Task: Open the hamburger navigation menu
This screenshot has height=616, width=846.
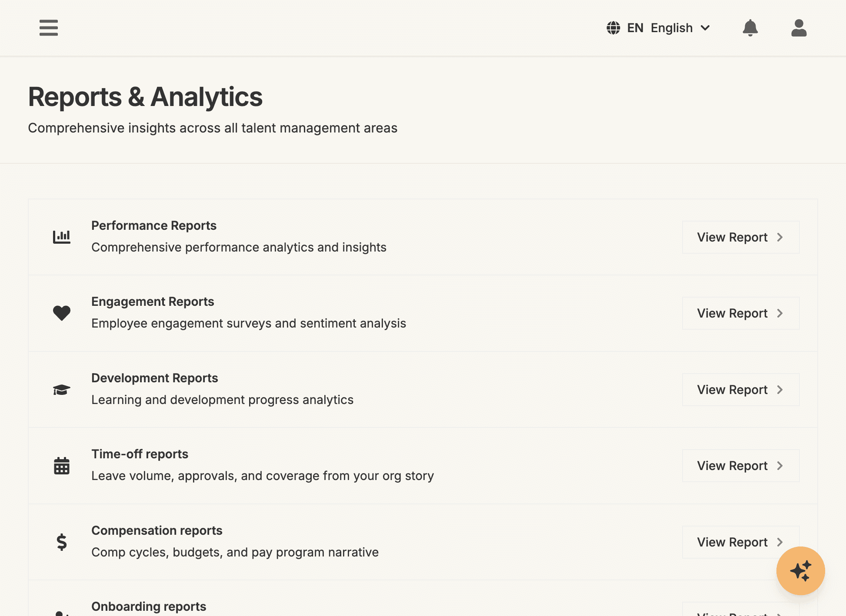Action: pyautogui.click(x=48, y=28)
